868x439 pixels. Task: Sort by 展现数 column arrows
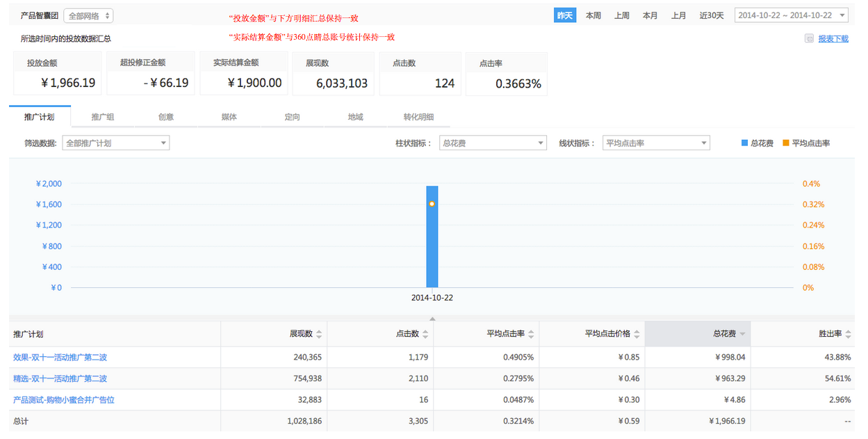coord(319,334)
